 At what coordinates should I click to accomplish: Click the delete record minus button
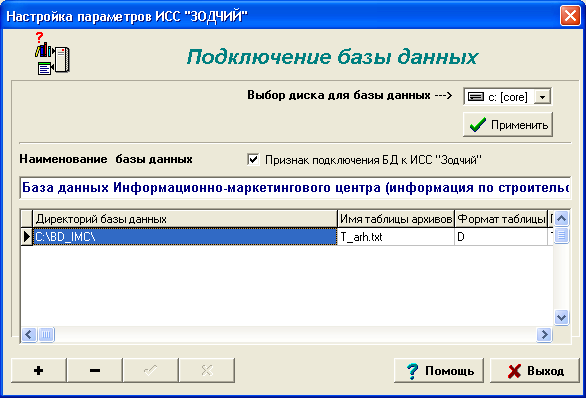pos(95,370)
